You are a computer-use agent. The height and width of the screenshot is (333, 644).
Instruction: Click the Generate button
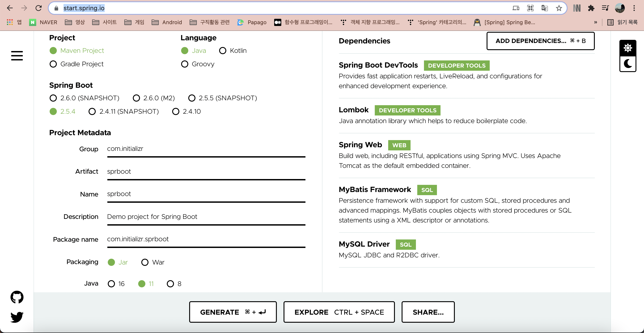point(233,312)
